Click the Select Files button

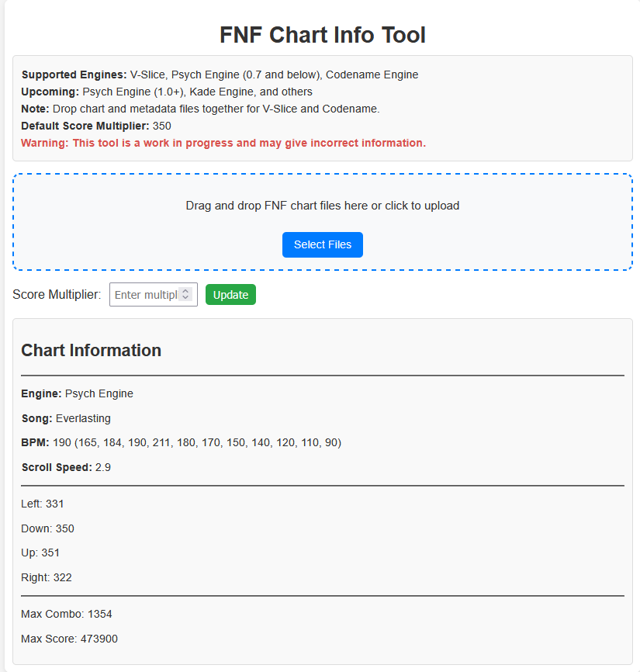pos(322,244)
